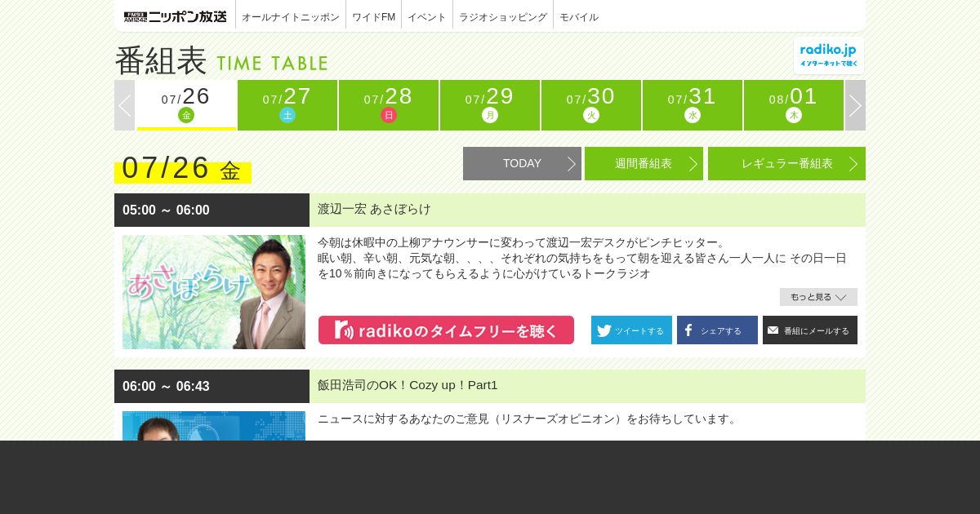
Task: Tweet the あさぼらけ program
Action: [x=631, y=330]
